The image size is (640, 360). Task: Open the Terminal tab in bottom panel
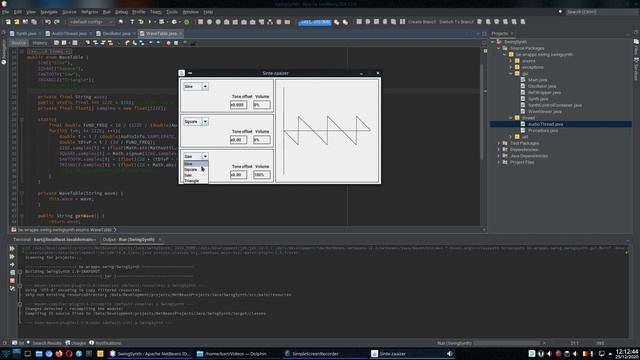(54, 240)
